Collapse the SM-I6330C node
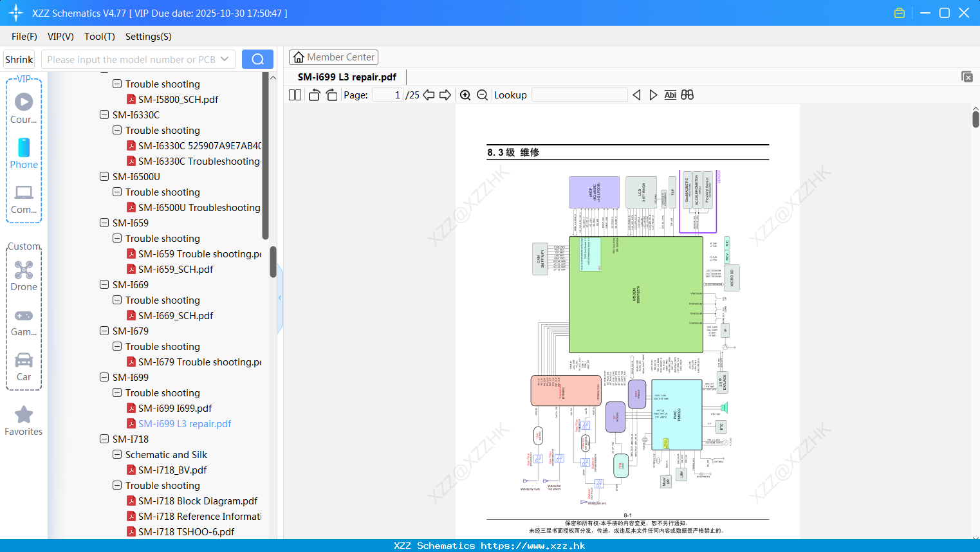This screenshot has height=552, width=980. 104,115
